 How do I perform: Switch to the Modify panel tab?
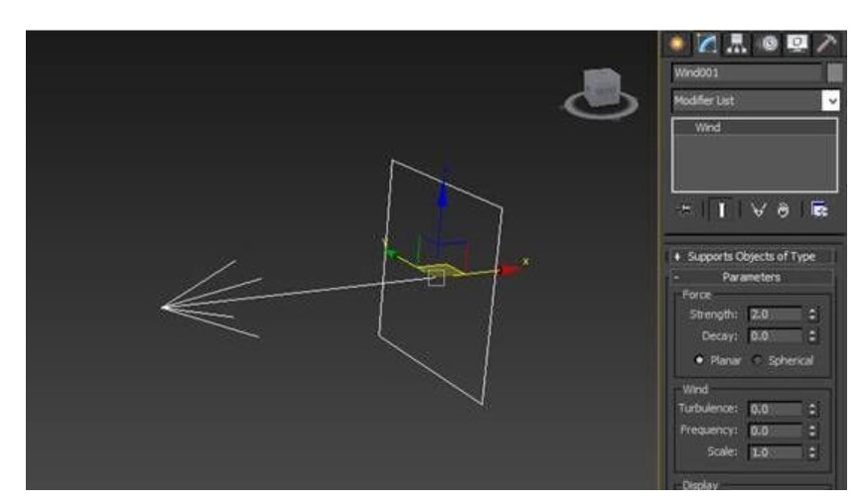click(707, 44)
